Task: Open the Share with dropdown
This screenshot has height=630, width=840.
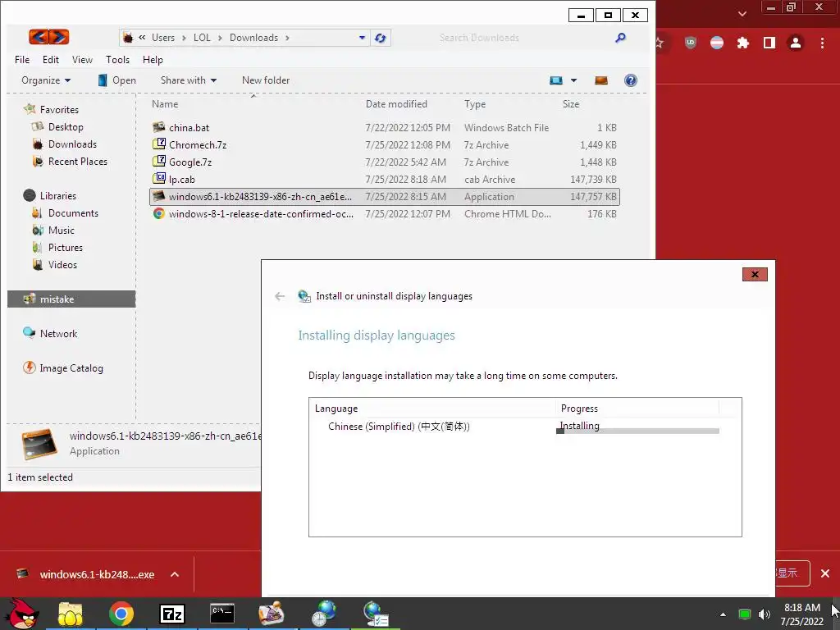Action: [x=189, y=80]
